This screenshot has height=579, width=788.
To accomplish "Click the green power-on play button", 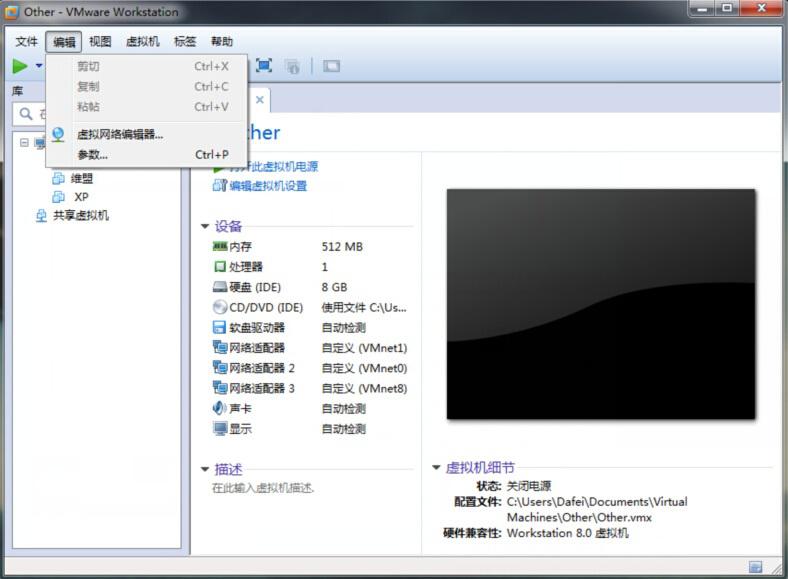I will click(x=20, y=66).
